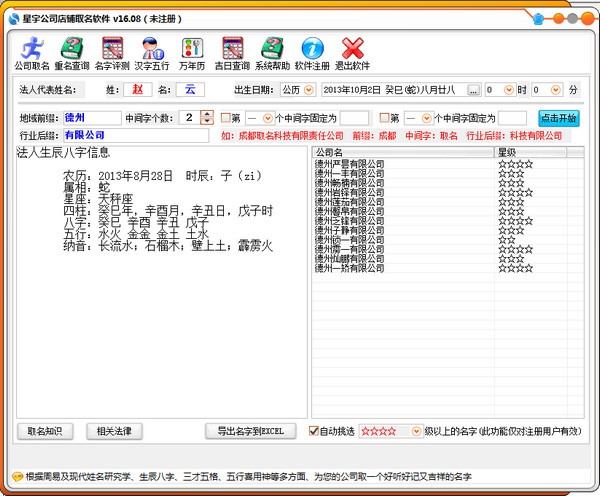Click the 导出名字到EXCEL export button

(x=251, y=431)
